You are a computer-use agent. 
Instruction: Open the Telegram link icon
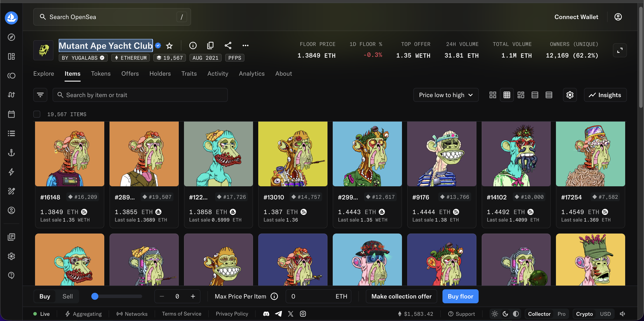278,314
